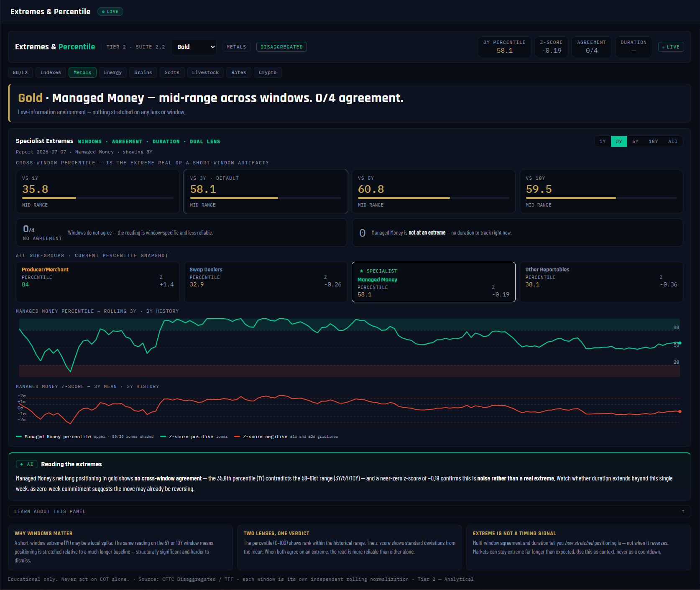
Task: Click the Report 2026-07-07 line
Action: [84, 152]
